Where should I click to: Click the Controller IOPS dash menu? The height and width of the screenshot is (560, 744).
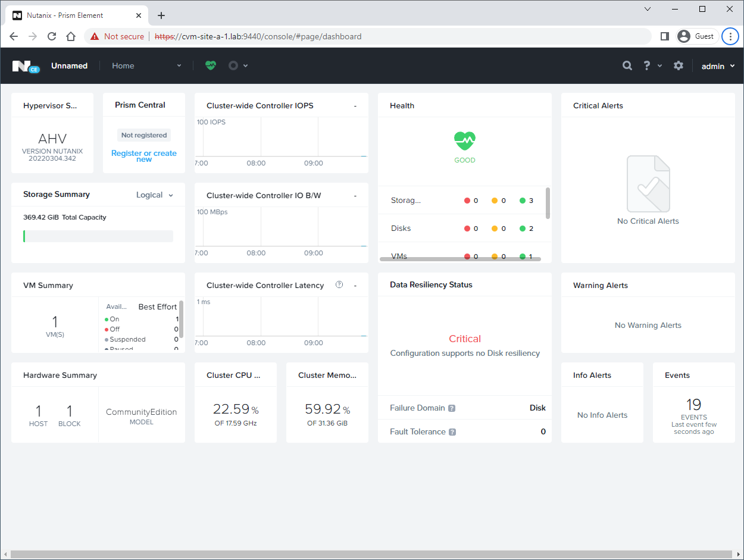(355, 106)
